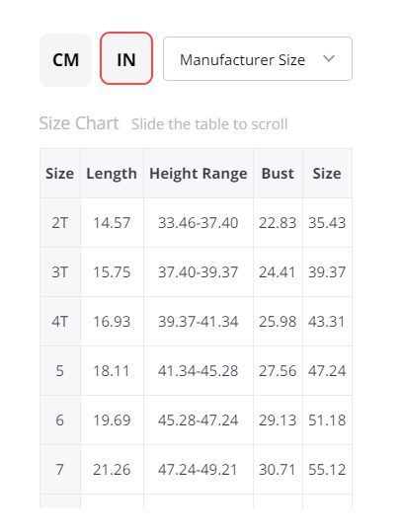
Task: Click the 'Slide the table to scroll' hint
Action: (x=209, y=123)
